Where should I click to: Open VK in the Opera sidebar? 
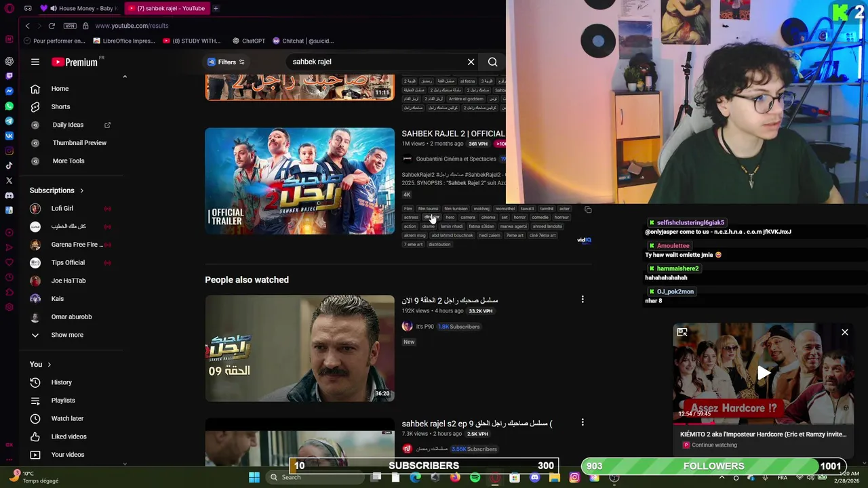[x=9, y=136]
